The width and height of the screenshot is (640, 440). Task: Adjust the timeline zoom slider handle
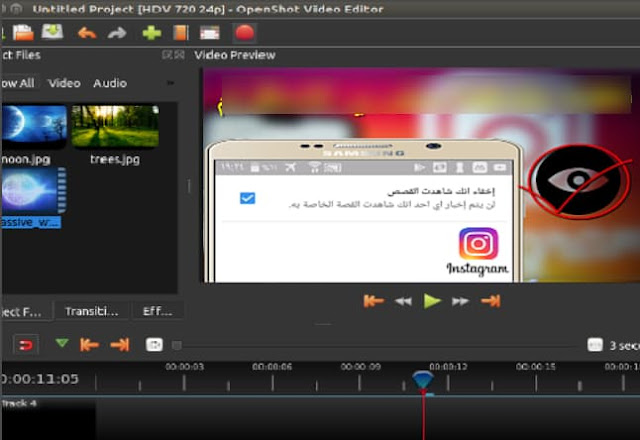click(177, 345)
